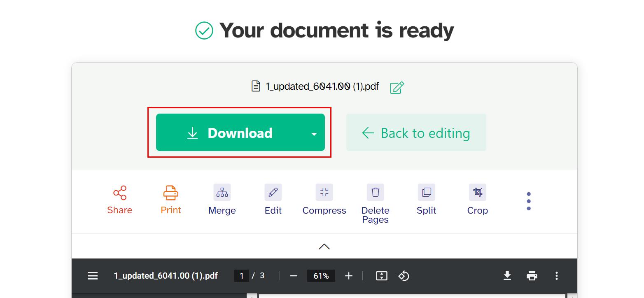The image size is (644, 298).
Task: Open the viewer sidebar with hamburger menu
Action: click(92, 276)
